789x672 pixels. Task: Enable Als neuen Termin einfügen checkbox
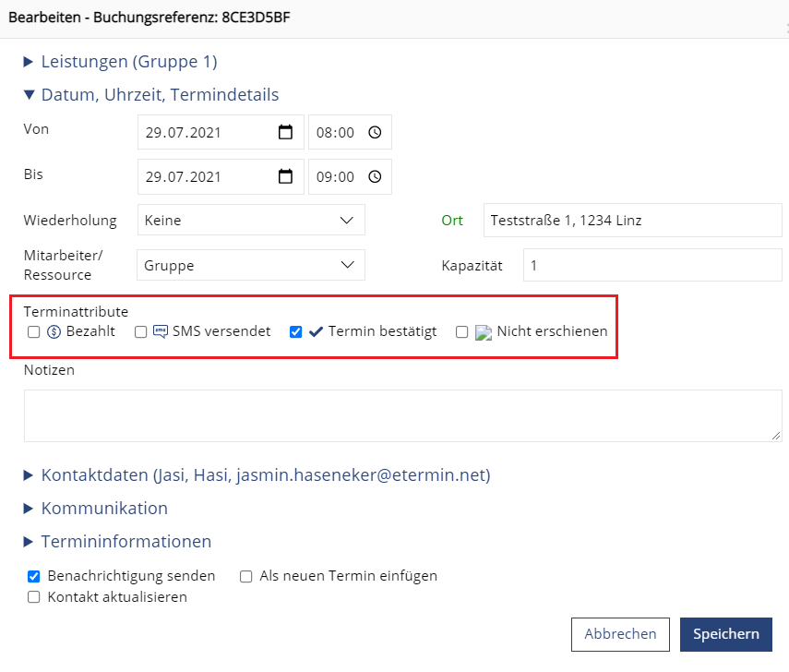(246, 576)
